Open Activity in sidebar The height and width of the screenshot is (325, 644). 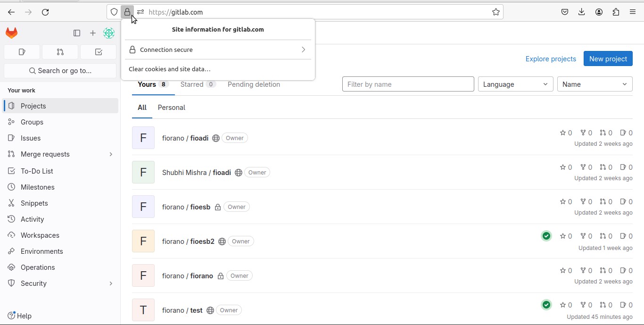[60, 219]
